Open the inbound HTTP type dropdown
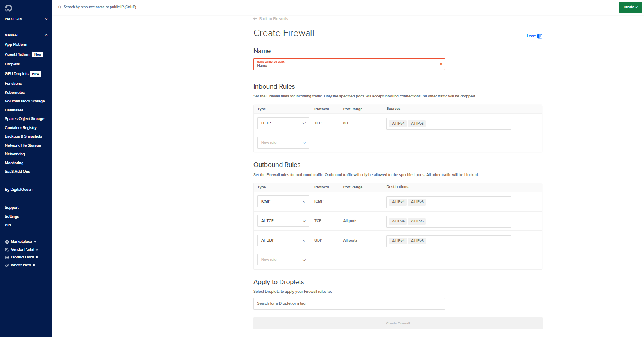 283,123
